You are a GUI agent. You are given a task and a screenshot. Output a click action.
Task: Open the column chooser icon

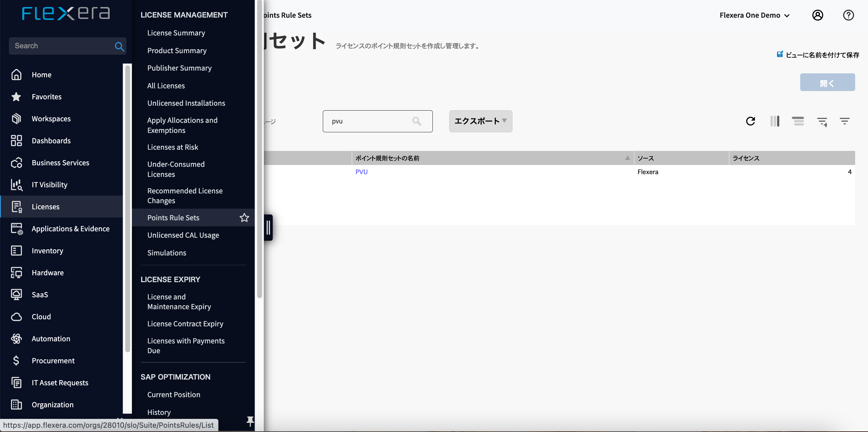click(775, 121)
